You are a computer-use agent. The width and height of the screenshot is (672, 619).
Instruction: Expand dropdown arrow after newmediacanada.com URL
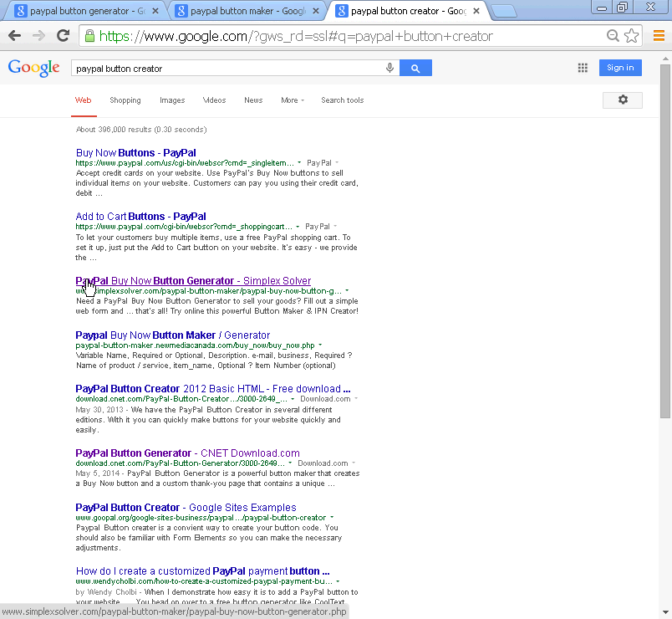[x=320, y=345]
